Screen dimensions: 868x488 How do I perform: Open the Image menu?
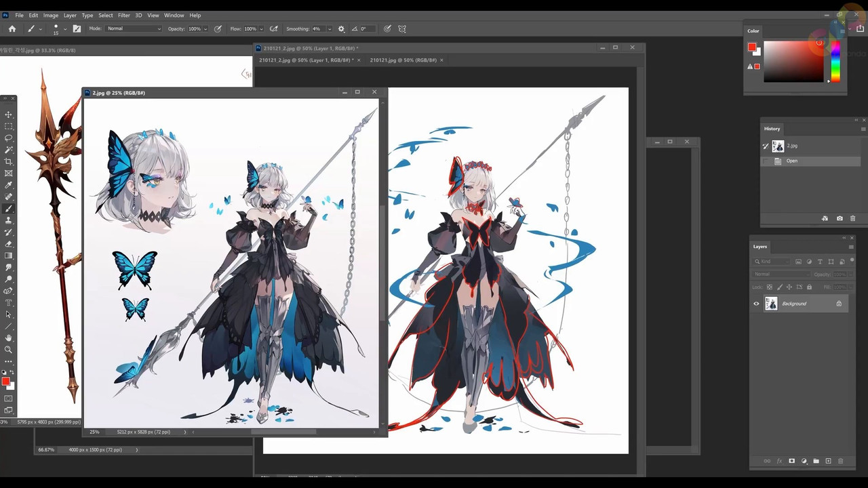coord(50,15)
